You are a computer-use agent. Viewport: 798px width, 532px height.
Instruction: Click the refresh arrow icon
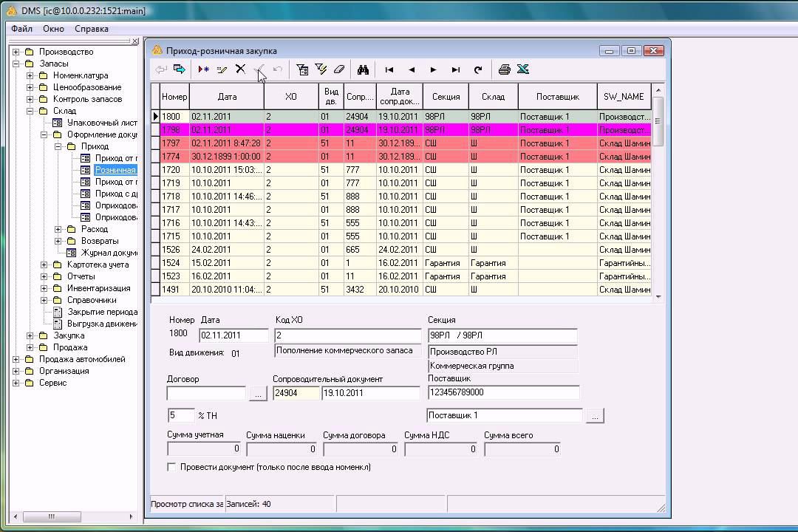[478, 69]
